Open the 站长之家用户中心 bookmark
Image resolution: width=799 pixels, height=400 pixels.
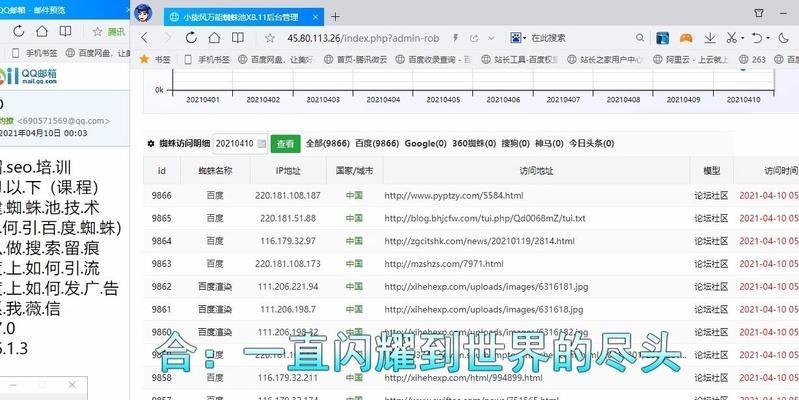tap(605, 60)
